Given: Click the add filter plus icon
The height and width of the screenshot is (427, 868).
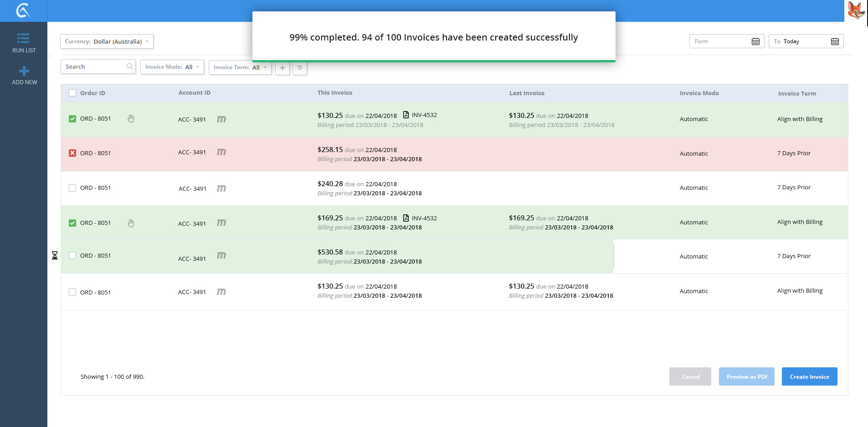Looking at the screenshot, I should click(x=282, y=68).
